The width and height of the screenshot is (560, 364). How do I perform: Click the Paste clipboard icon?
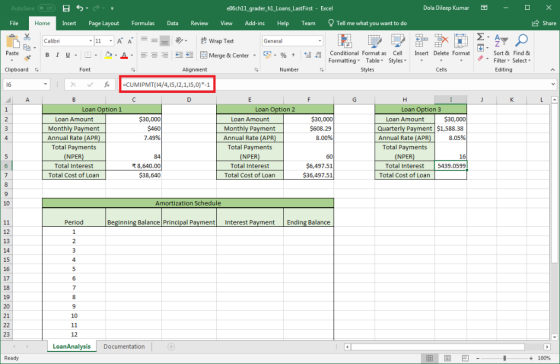(x=12, y=42)
